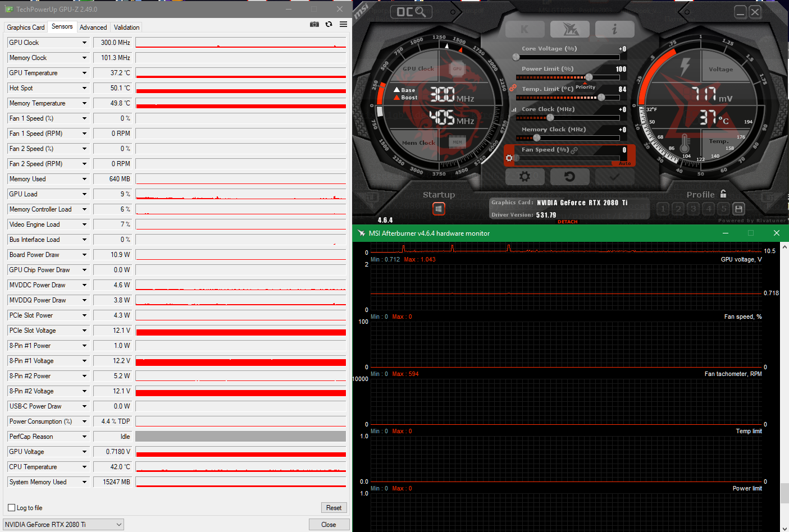Click the GPU Voltage value field in GPU-Z
The image size is (789, 532).
pyautogui.click(x=113, y=452)
